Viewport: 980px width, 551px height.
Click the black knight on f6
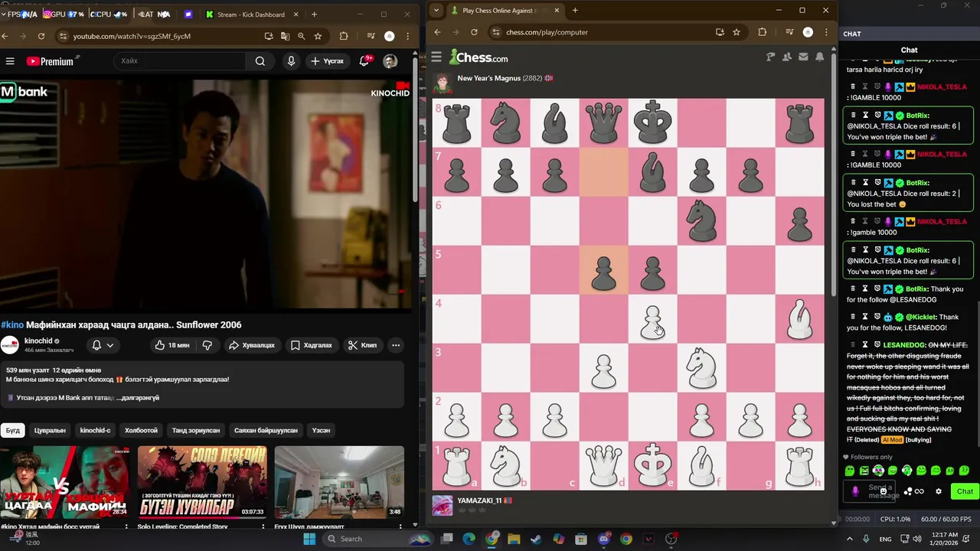[x=701, y=221]
